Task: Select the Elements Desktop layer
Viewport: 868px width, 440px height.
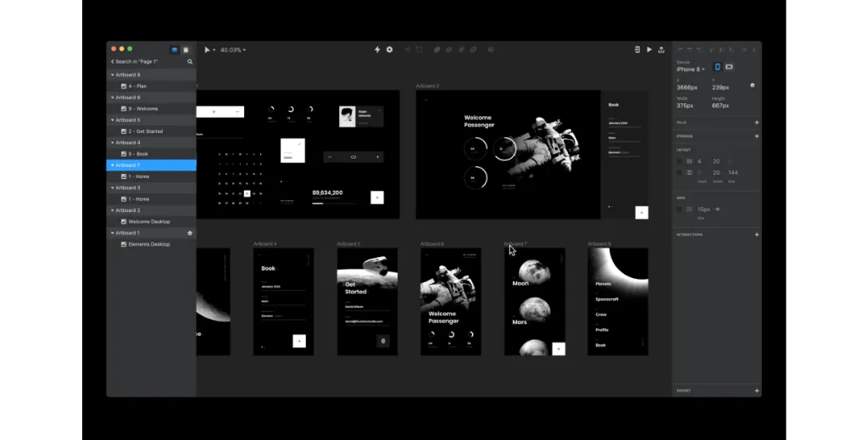Action: click(151, 244)
